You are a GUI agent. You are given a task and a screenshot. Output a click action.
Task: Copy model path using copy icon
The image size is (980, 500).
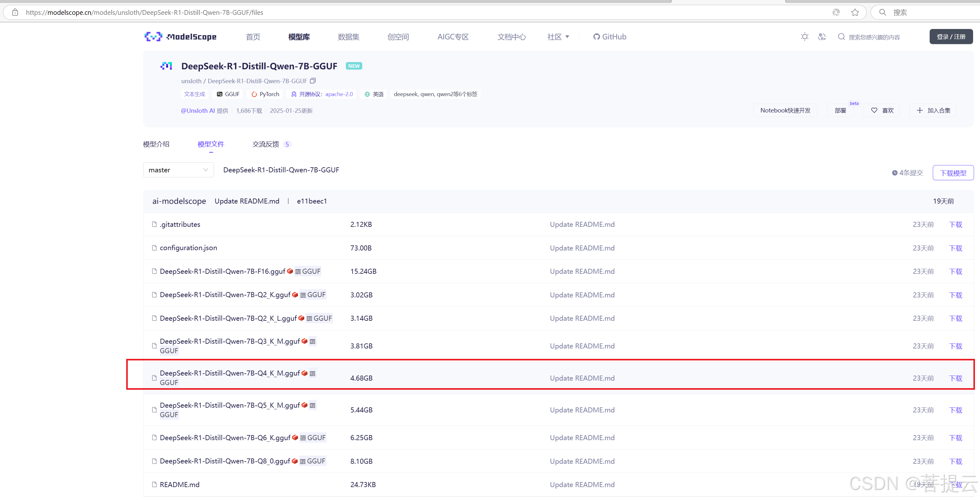(x=313, y=81)
